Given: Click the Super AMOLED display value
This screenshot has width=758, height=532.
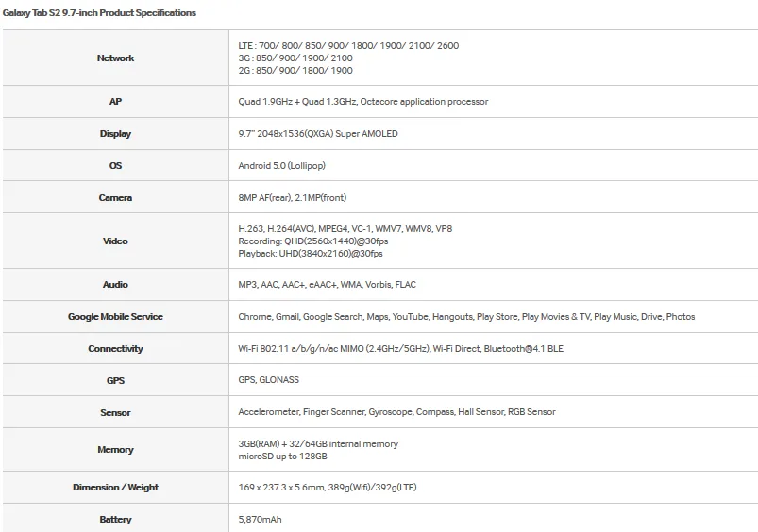Looking at the screenshot, I should tap(317, 133).
